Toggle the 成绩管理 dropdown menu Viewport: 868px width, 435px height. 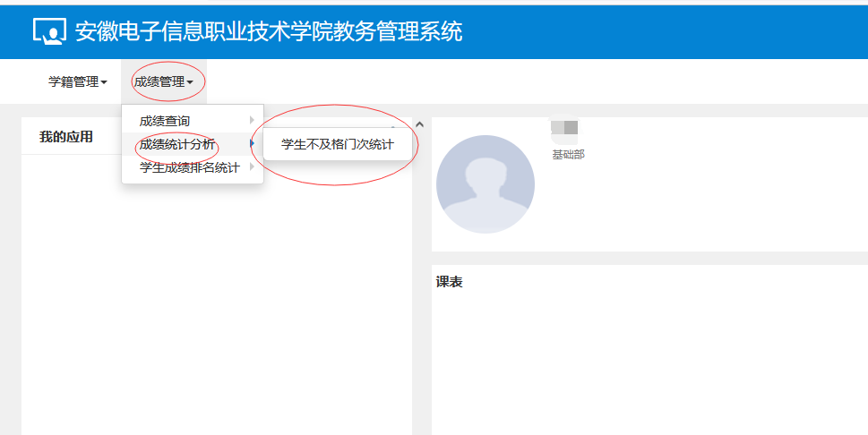coord(163,81)
